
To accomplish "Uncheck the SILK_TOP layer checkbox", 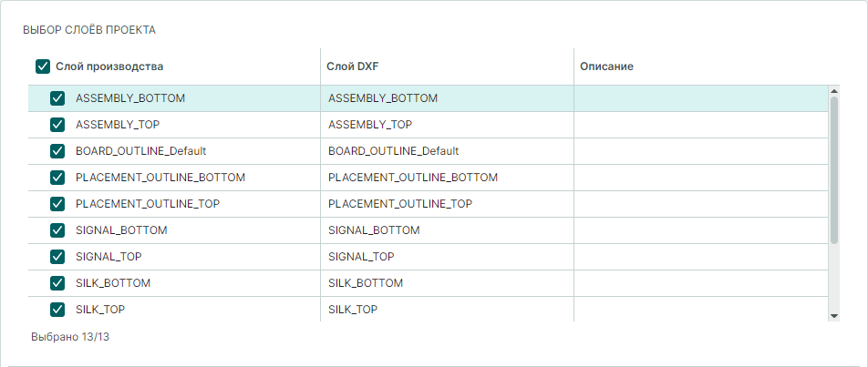I will pyautogui.click(x=57, y=310).
